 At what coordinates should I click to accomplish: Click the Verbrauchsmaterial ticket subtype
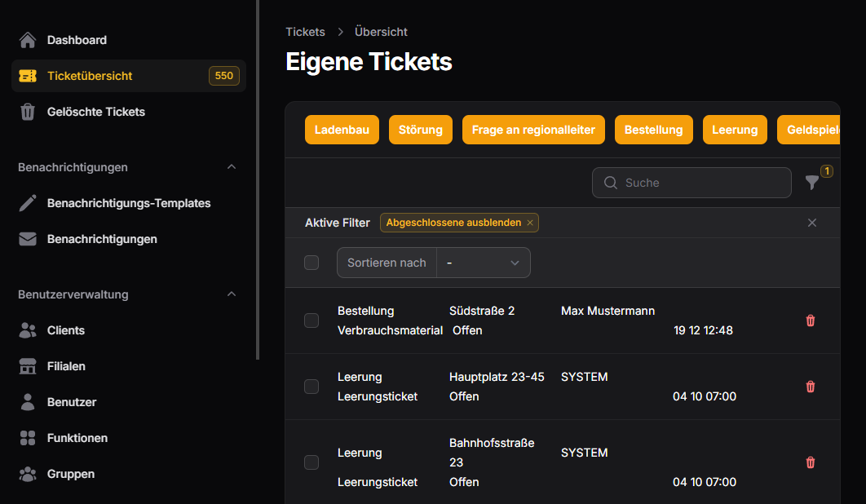[390, 330]
